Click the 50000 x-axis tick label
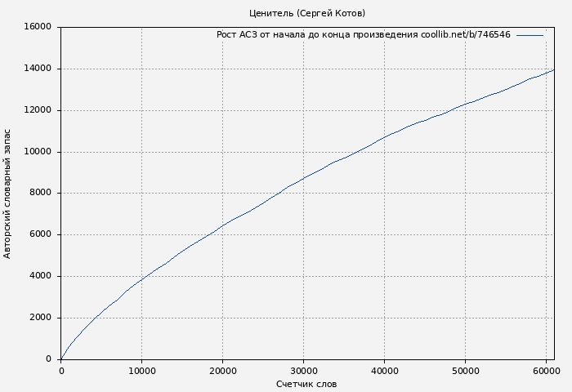Viewport: 572px width, 392px height. [x=465, y=371]
